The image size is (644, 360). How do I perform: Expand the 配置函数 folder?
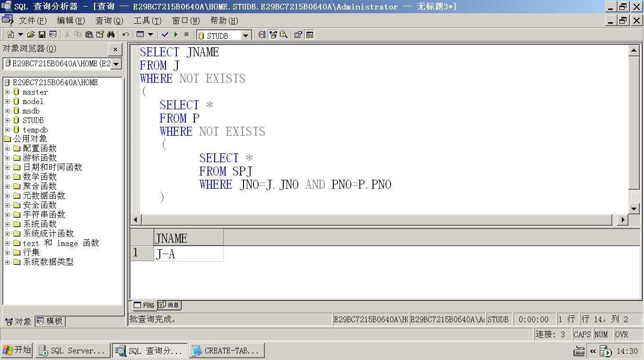click(x=7, y=149)
